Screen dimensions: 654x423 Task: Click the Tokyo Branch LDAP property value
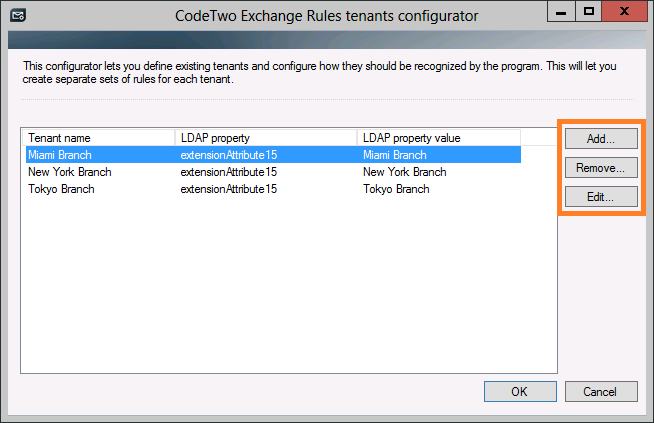pyautogui.click(x=396, y=189)
